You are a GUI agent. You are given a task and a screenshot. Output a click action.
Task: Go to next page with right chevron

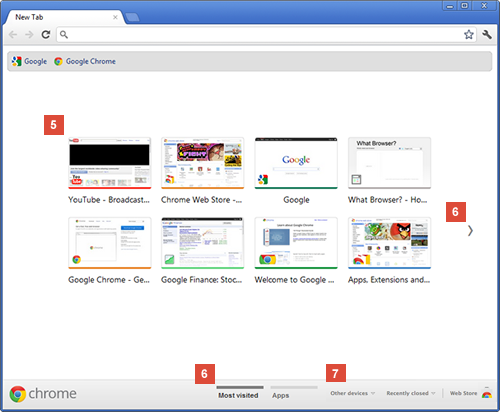coord(470,230)
